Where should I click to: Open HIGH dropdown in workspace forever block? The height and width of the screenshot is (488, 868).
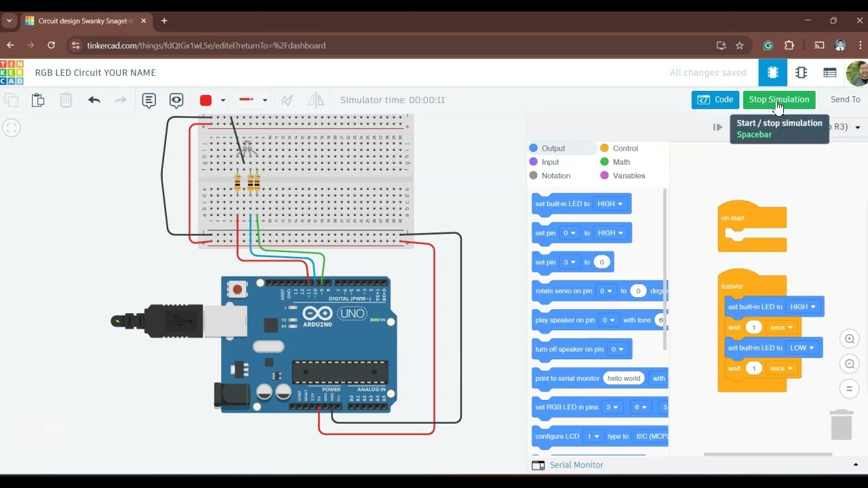click(x=803, y=307)
